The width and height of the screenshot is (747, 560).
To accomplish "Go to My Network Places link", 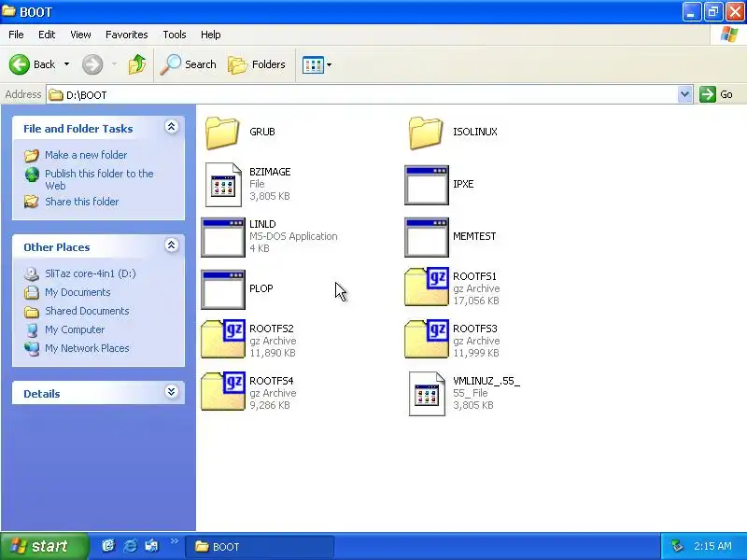I will point(87,348).
